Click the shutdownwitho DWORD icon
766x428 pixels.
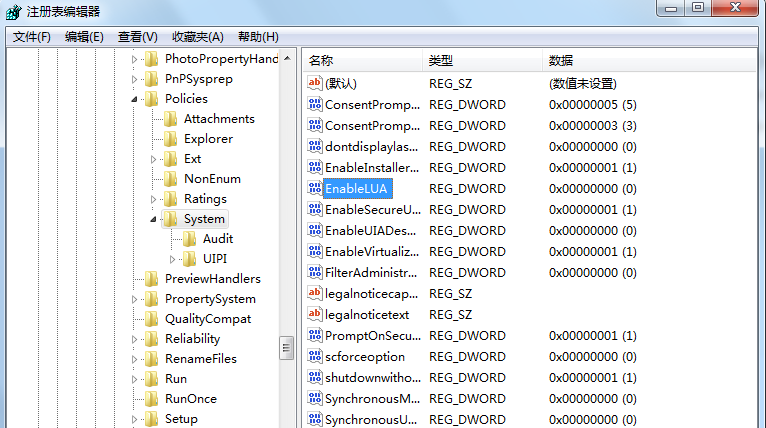(x=315, y=377)
